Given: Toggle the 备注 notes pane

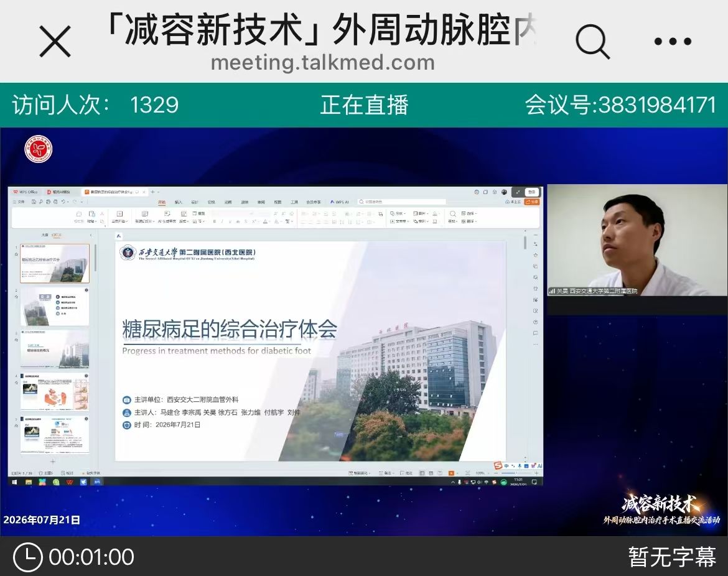Looking at the screenshot, I should 387,473.
